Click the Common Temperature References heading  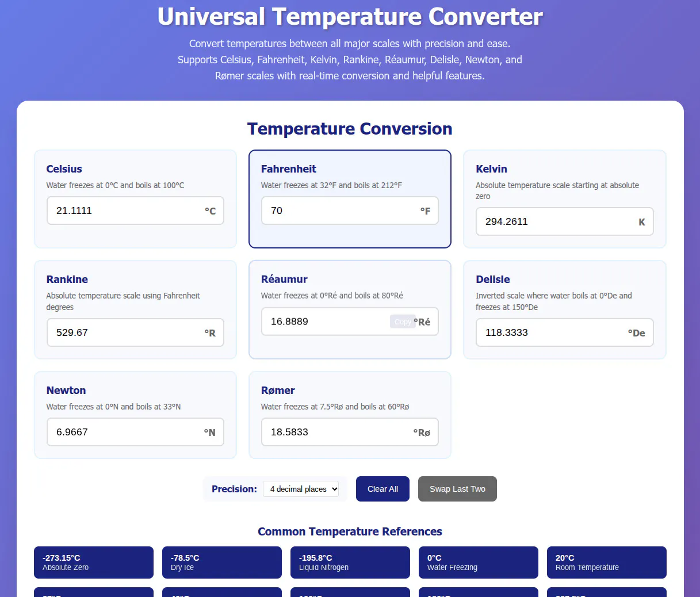(350, 531)
